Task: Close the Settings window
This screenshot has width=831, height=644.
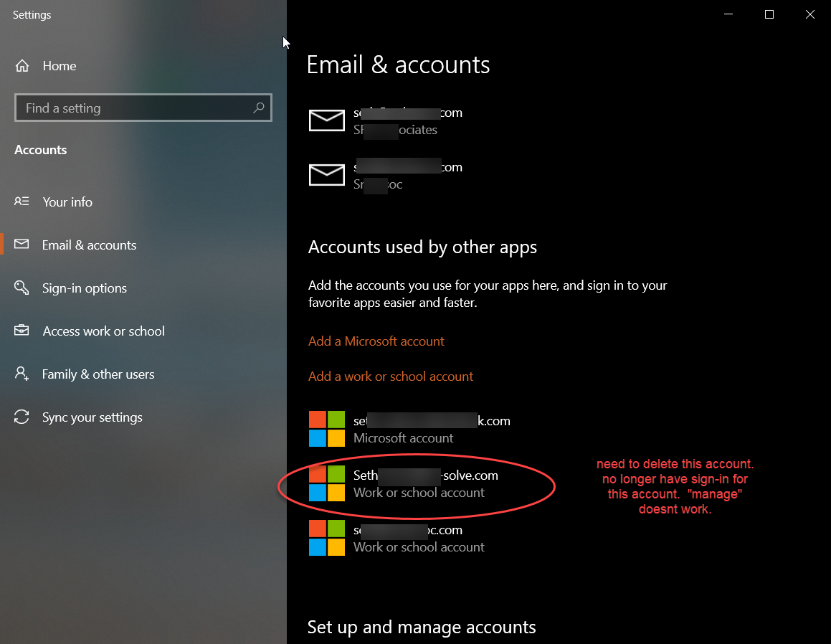Action: [810, 14]
